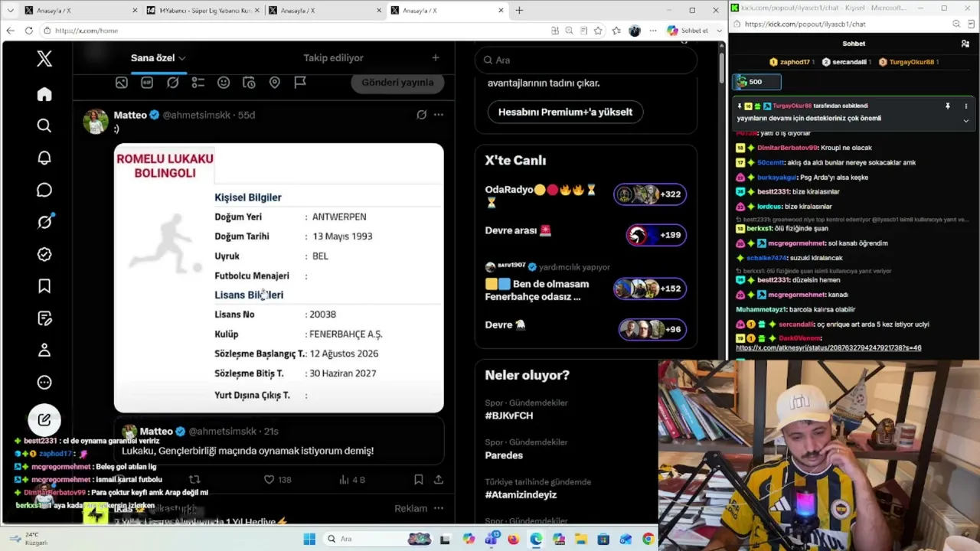Open Matteo's profile avatar on the post
The width and height of the screenshot is (980, 551).
(x=96, y=122)
